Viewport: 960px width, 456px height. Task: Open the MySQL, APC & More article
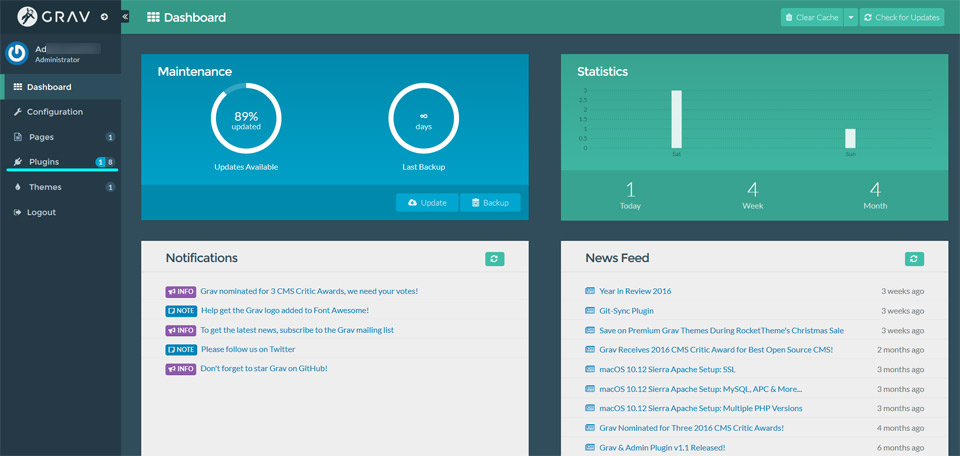coord(700,389)
